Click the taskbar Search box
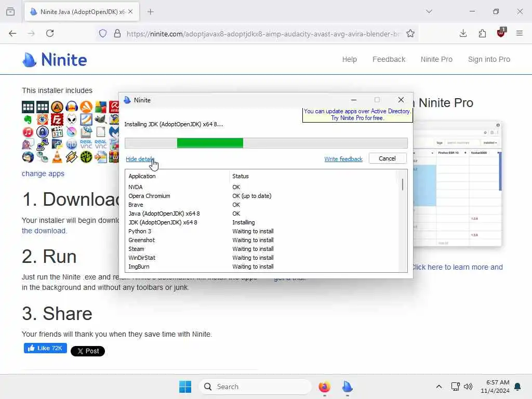The width and height of the screenshot is (532, 399). 255,387
